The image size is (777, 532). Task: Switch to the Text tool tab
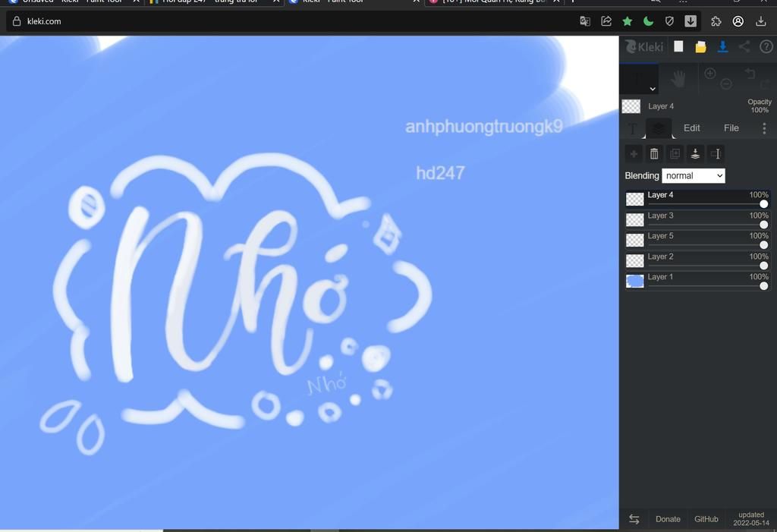coord(633,128)
